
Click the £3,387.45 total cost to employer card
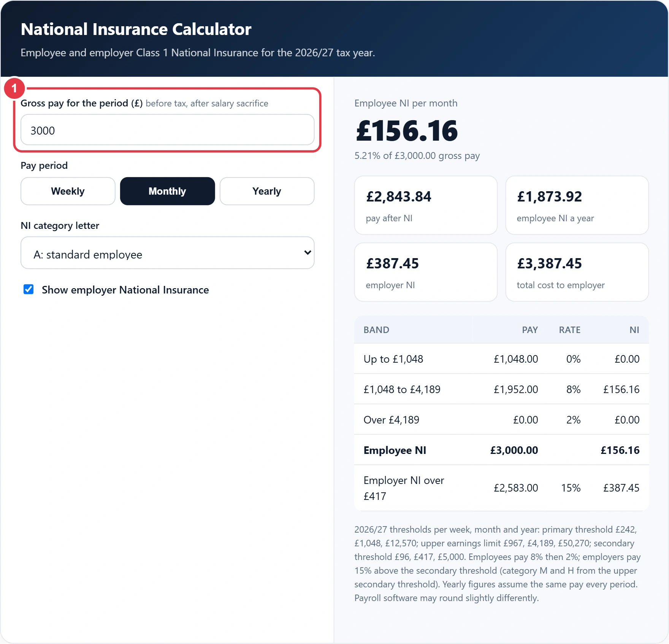coord(577,272)
